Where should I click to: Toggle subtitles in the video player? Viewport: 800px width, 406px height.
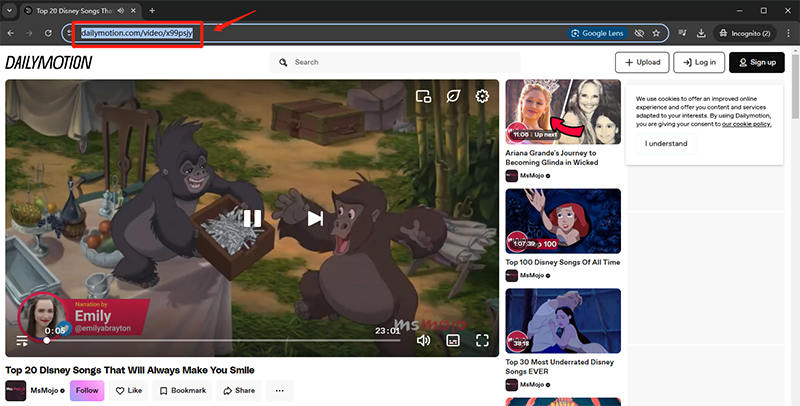coord(453,340)
